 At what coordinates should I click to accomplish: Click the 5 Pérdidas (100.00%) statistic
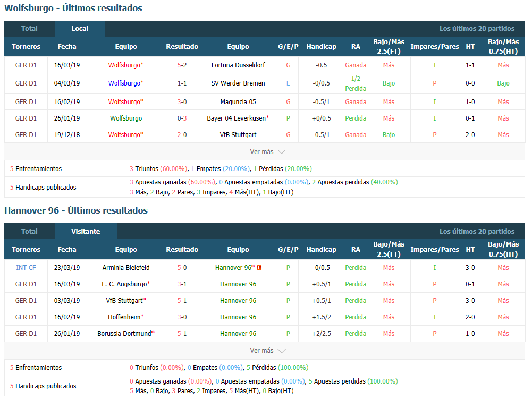click(277, 368)
